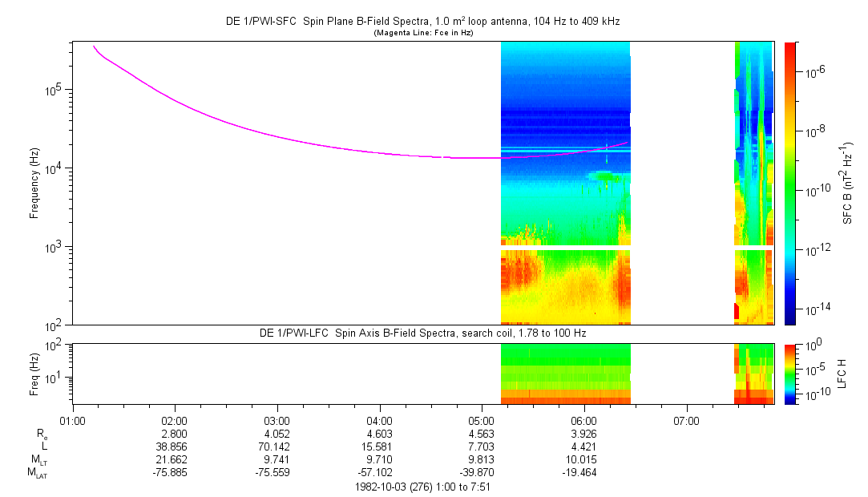The image size is (868, 497).
Task: Click the DE 1/PWI-SFC plot title
Action: point(422,22)
